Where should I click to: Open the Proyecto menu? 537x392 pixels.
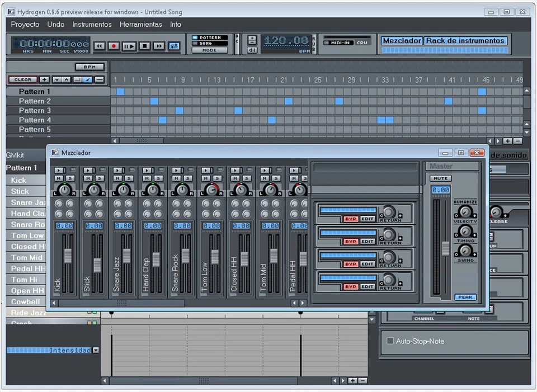[25, 24]
